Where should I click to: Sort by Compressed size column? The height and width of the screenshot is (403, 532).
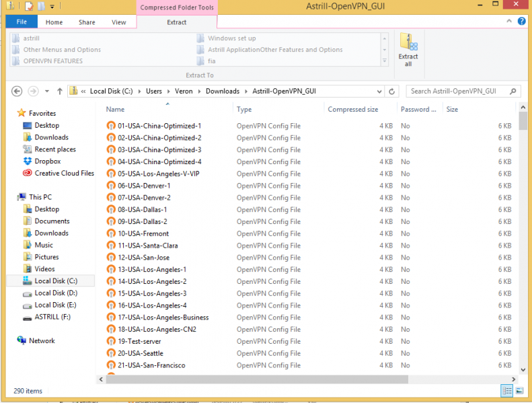click(x=353, y=109)
